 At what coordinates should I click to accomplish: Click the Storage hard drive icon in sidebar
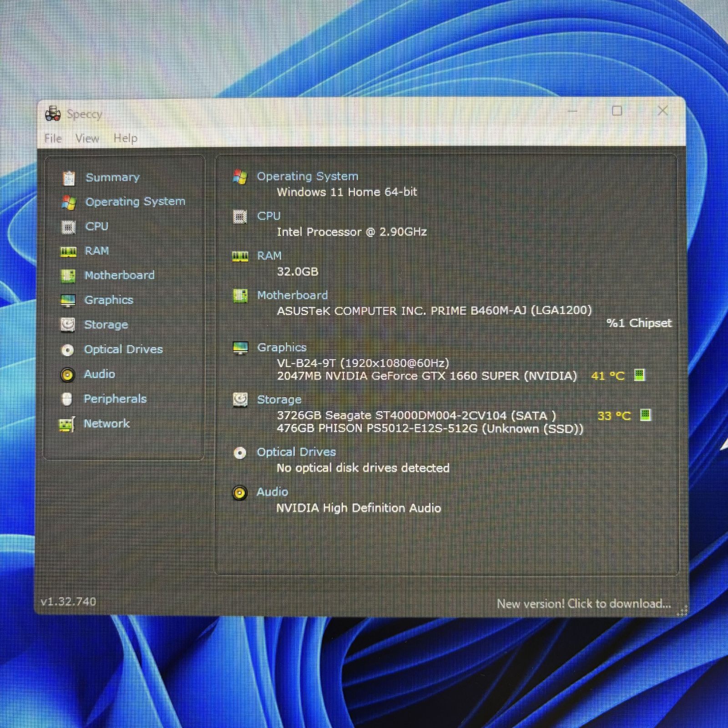(x=68, y=325)
